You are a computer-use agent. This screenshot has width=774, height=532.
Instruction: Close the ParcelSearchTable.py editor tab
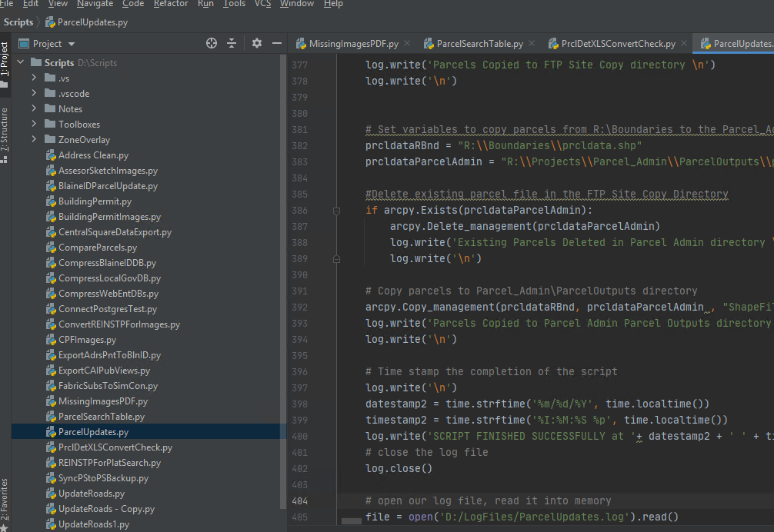click(532, 44)
